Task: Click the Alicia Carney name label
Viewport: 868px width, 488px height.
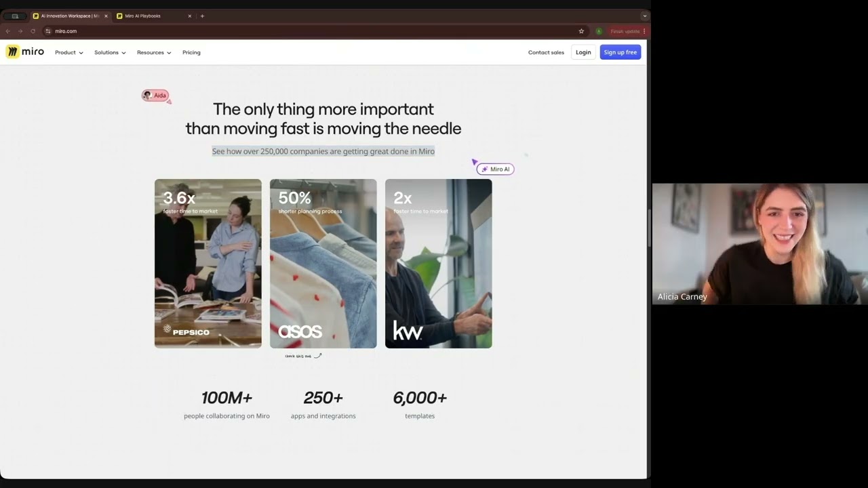Action: point(682,297)
